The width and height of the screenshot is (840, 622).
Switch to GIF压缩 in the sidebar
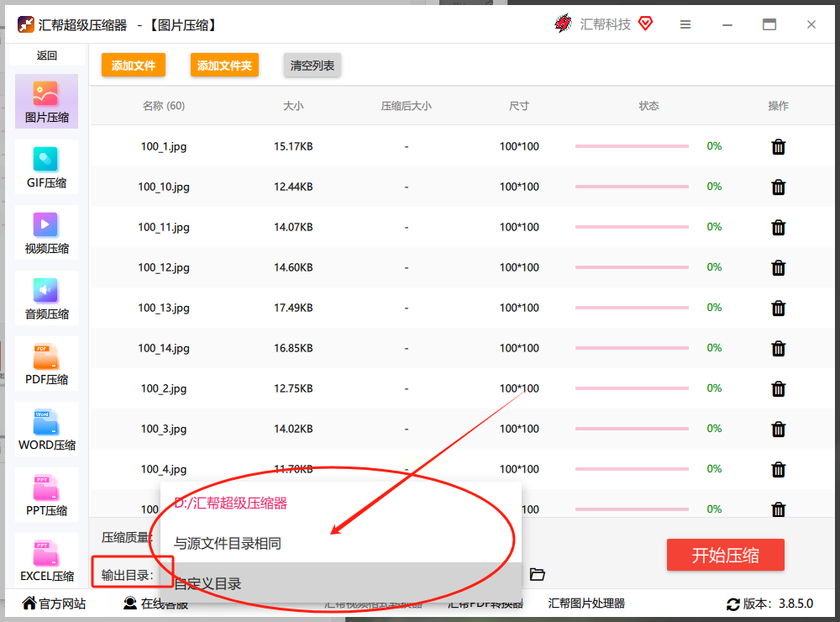(46, 166)
